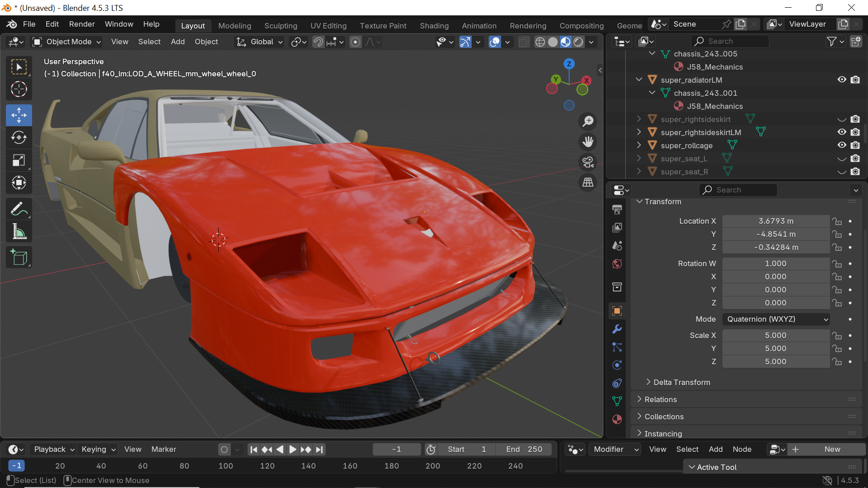Switch to the Shading workspace tab
The image size is (868, 488).
tap(434, 26)
